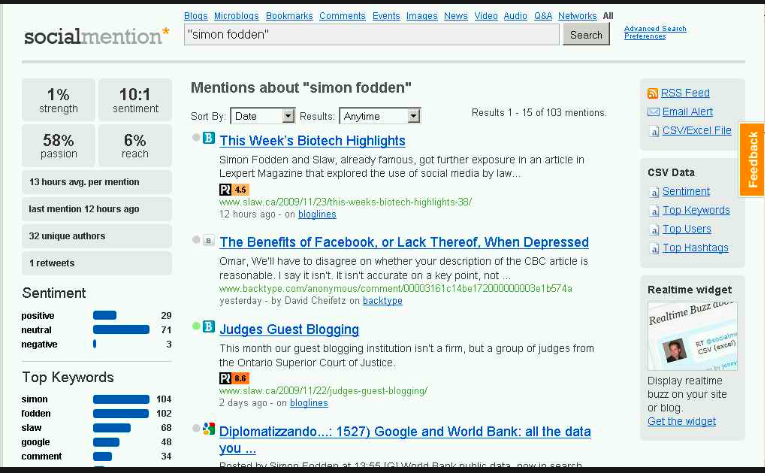Open the Top Keywords CSV data link

coord(696,210)
